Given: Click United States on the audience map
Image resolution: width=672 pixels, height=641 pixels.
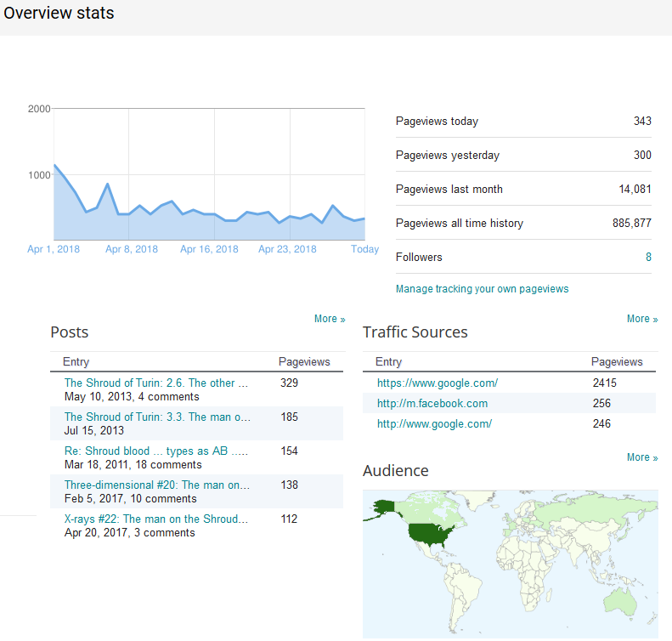Looking at the screenshot, I should coord(428,534).
